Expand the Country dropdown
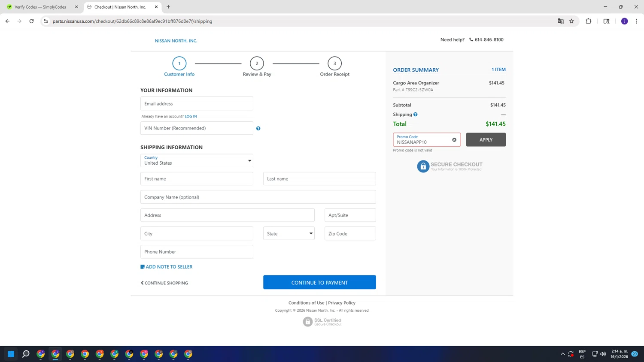This screenshot has height=362, width=644. [x=197, y=160]
